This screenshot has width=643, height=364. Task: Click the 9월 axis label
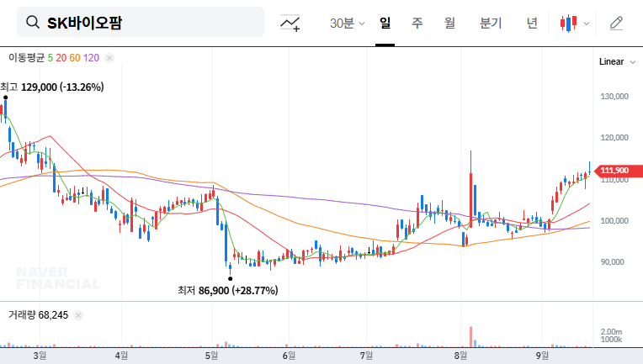pyautogui.click(x=542, y=356)
